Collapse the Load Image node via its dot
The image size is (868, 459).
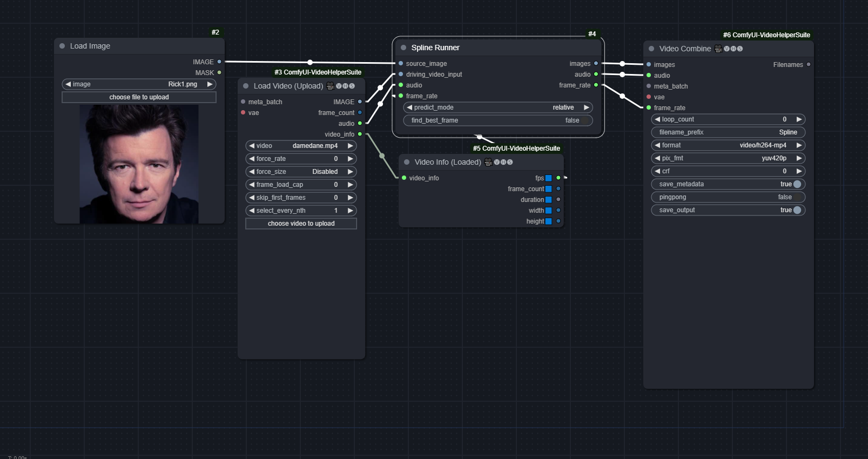coord(62,46)
